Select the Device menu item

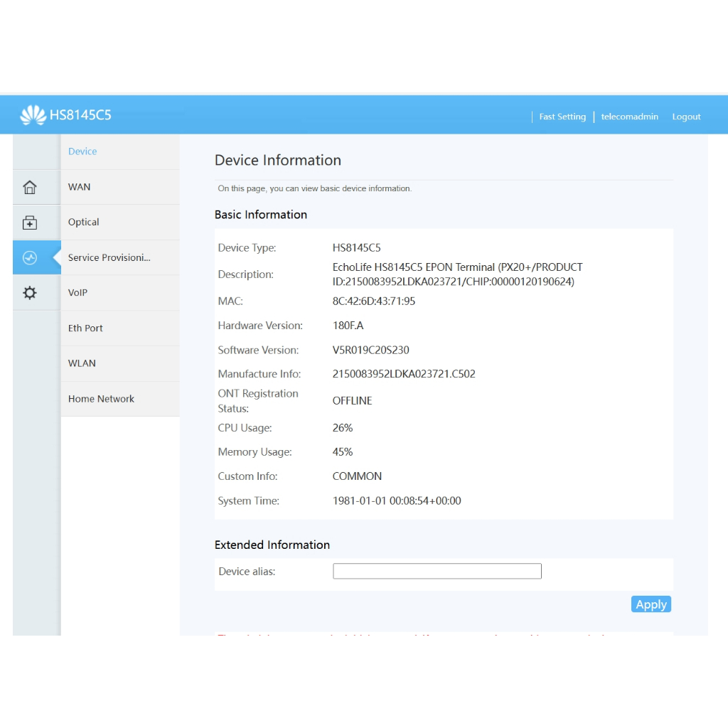(x=82, y=151)
